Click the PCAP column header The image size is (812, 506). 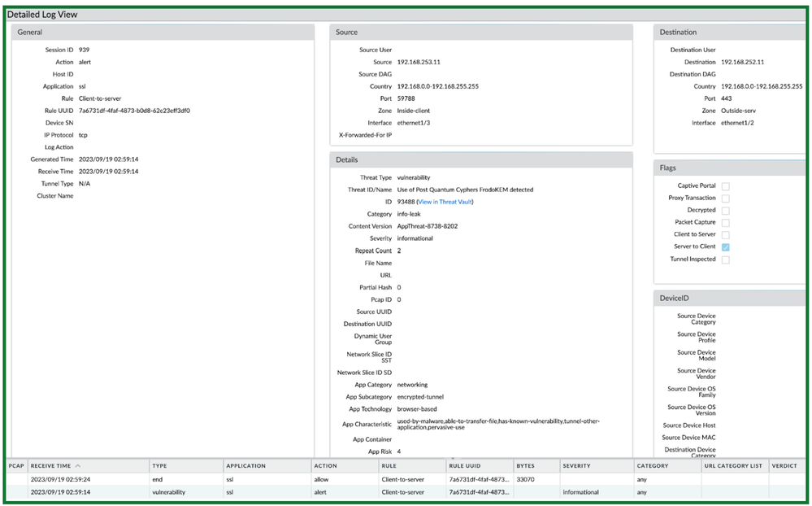(x=16, y=466)
